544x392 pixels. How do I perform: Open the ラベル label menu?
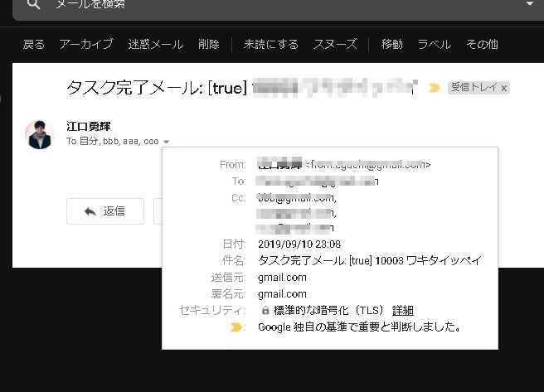click(x=435, y=44)
